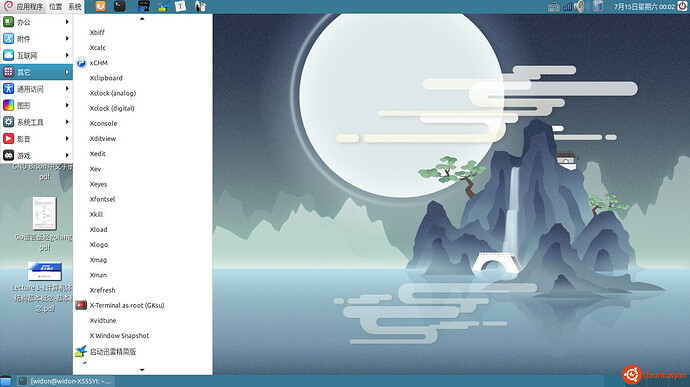Screen dimensions: 690x387
Task: Select the highlighted 其它 category
Action: coord(36,72)
